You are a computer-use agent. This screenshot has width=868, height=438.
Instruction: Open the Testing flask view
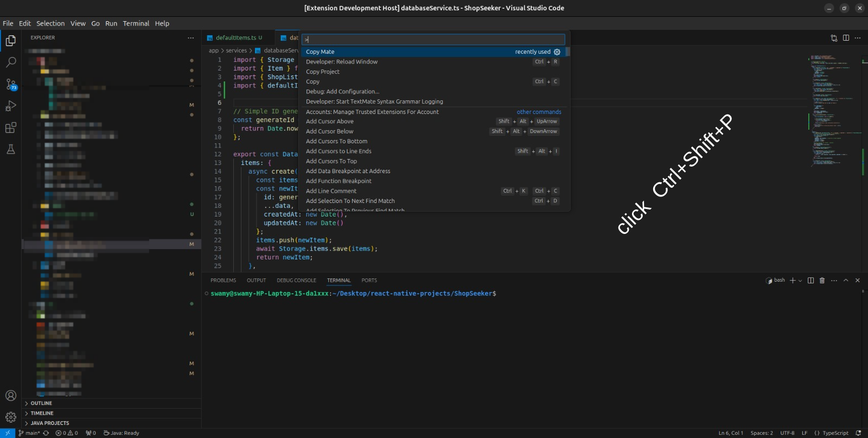(10, 149)
